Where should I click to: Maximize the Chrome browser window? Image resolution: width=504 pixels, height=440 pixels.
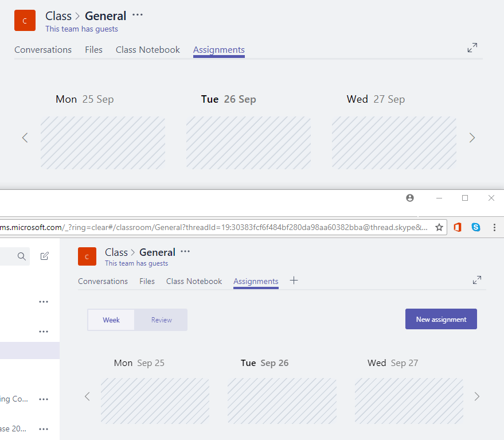pos(465,198)
